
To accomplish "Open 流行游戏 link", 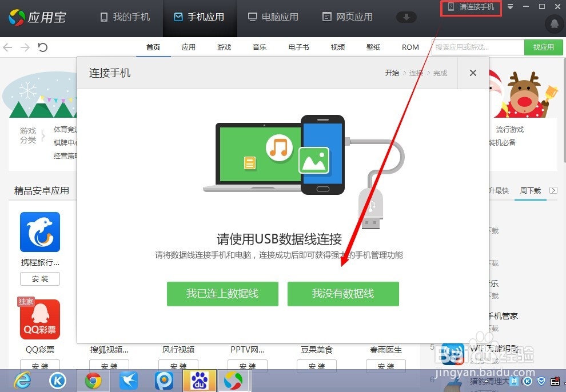I will [x=509, y=130].
